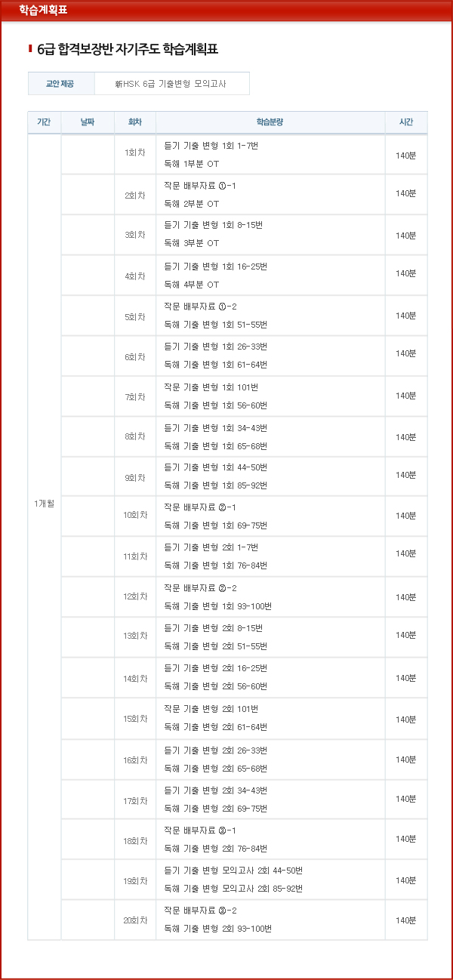This screenshot has width=453, height=980.
Task: Click the 학습분량 column header
Action: pyautogui.click(x=270, y=122)
